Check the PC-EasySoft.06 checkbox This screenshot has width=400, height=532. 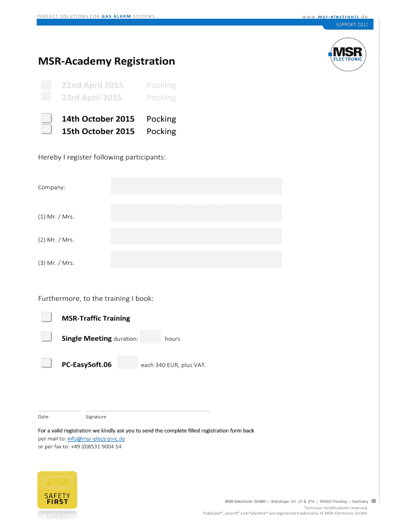click(x=47, y=363)
